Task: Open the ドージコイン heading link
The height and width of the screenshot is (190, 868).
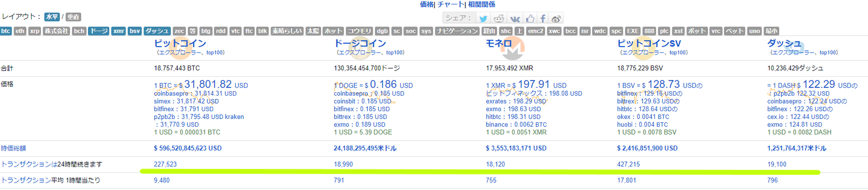Action: pos(360,43)
